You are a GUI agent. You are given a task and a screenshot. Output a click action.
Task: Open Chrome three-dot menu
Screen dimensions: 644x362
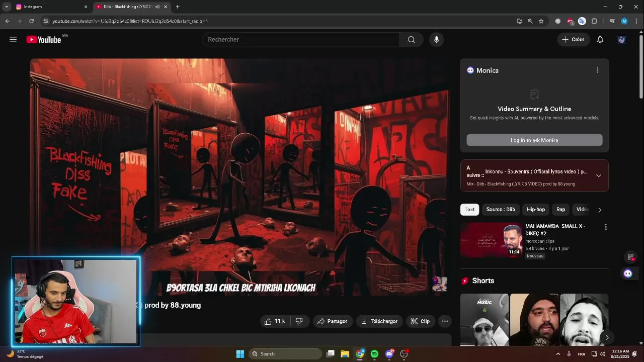click(x=636, y=21)
